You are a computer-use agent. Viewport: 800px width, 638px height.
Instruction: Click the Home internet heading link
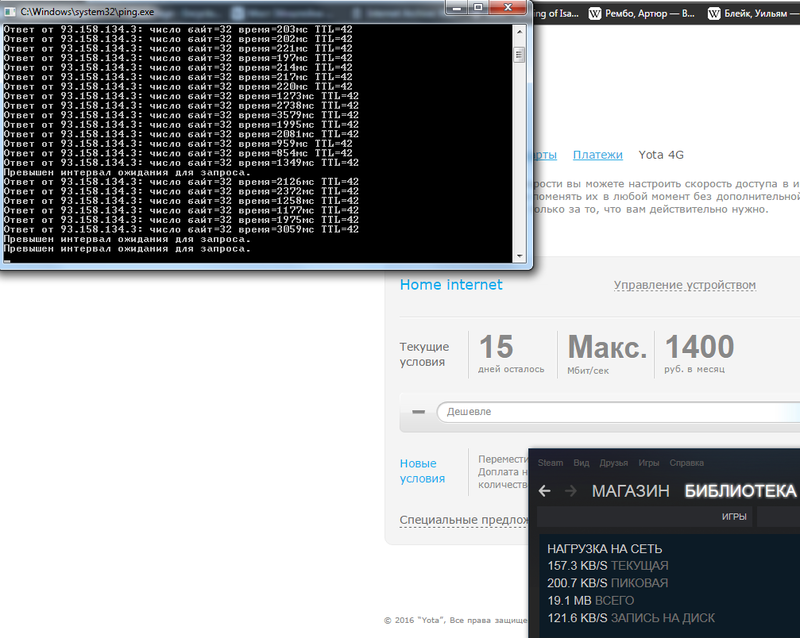[x=451, y=285]
